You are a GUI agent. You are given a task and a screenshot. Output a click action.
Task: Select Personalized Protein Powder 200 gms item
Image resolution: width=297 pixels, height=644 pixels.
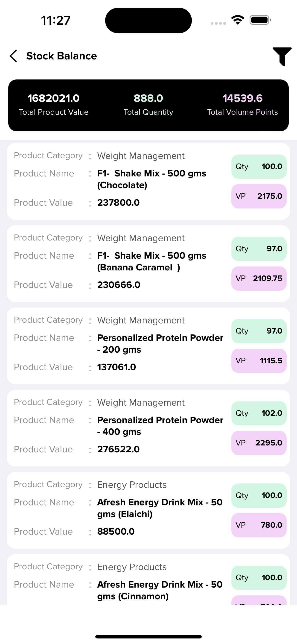point(148,346)
